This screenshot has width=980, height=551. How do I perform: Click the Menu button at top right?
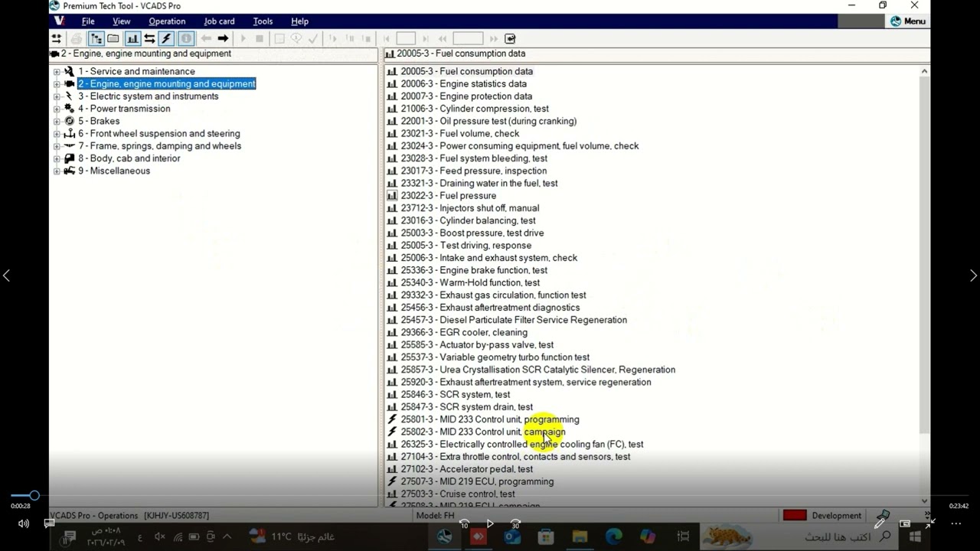click(x=907, y=21)
